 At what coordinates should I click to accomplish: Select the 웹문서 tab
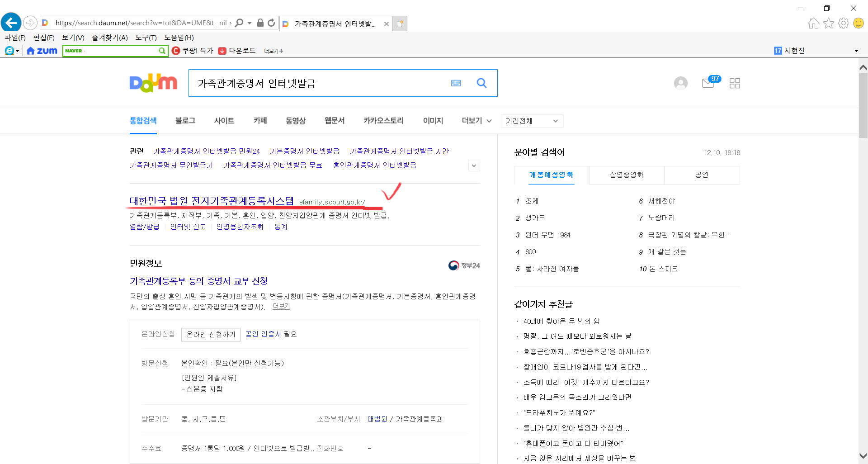coord(335,121)
